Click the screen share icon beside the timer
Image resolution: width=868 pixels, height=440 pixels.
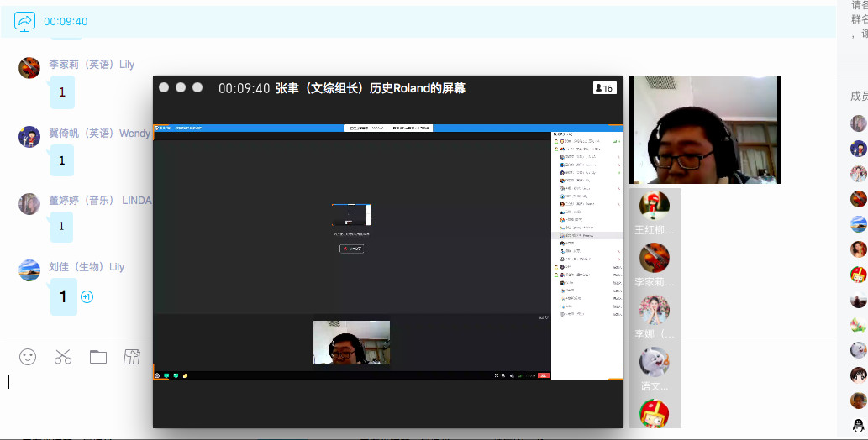24,21
